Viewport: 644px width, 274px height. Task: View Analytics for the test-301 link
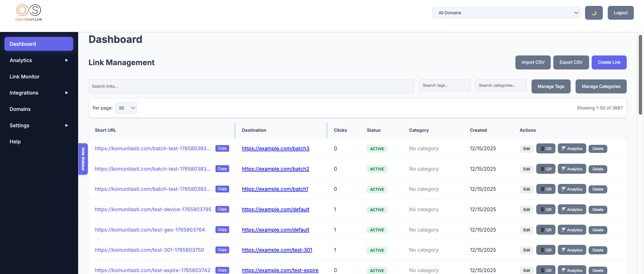[572, 250]
